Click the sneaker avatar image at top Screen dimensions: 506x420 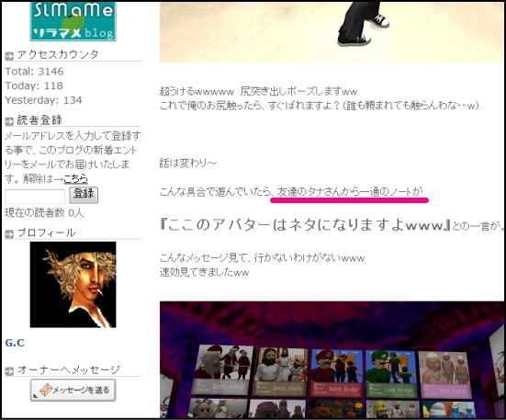tap(332, 32)
